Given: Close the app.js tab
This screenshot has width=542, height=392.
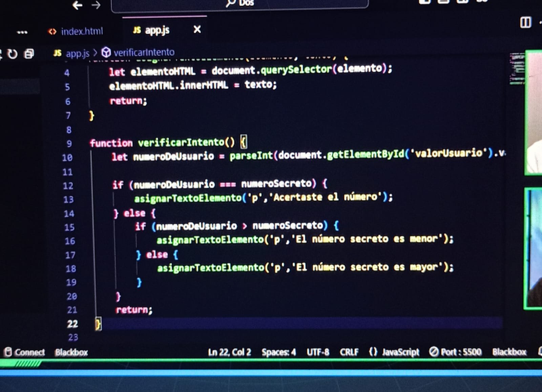Looking at the screenshot, I should [x=197, y=30].
